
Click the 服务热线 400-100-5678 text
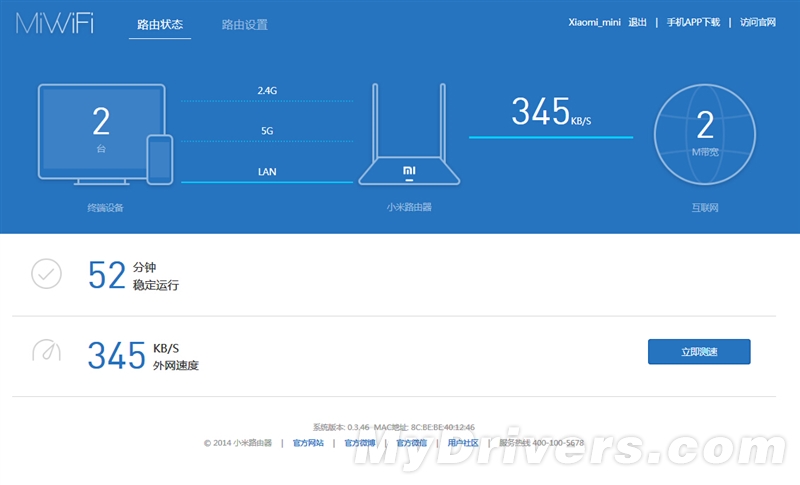(541, 443)
